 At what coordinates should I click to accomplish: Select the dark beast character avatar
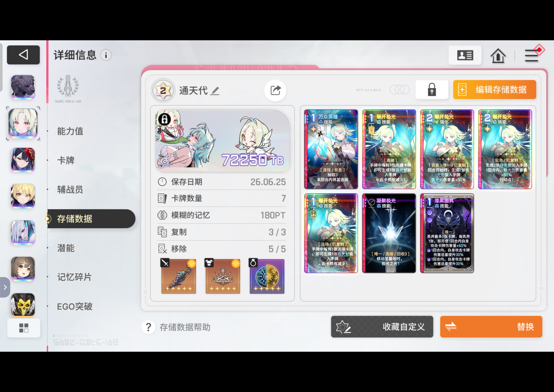point(23,87)
